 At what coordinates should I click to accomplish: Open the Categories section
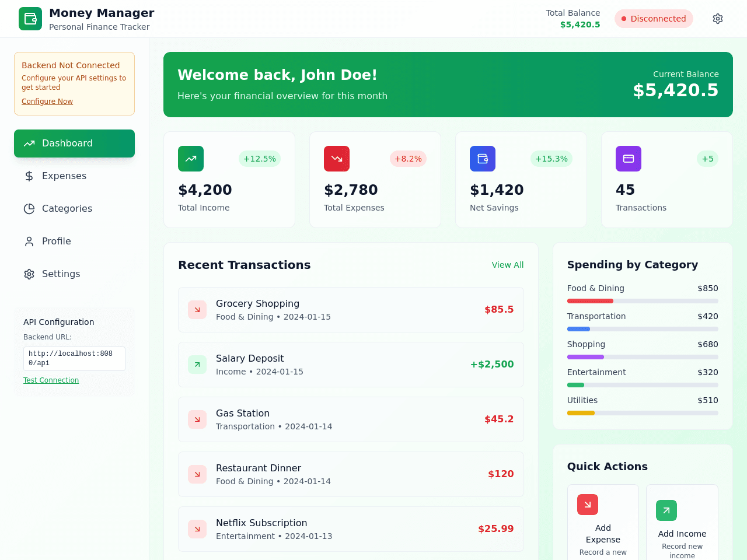74,209
